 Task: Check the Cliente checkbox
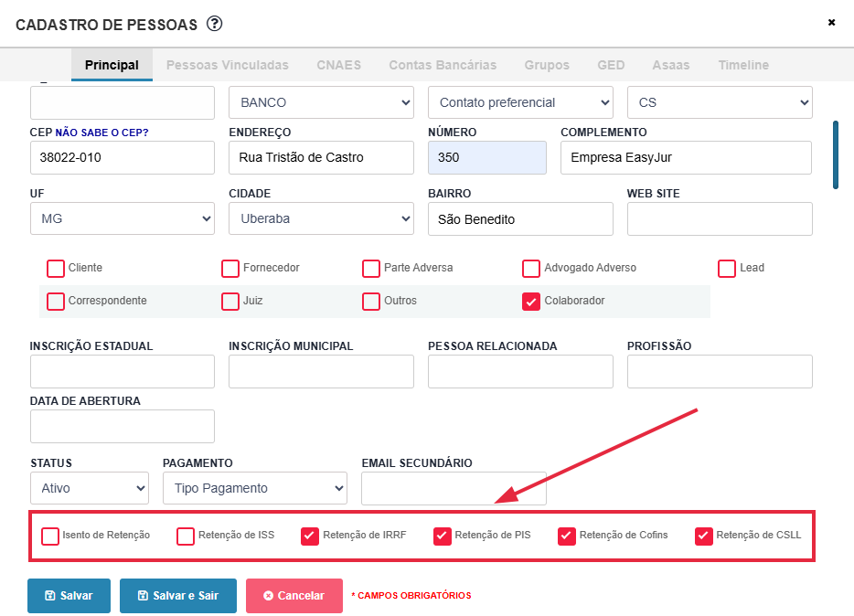[56, 269]
